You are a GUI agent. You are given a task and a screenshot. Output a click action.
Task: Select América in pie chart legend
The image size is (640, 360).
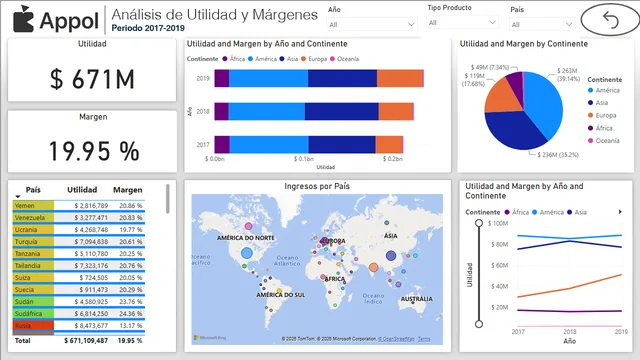pyautogui.click(x=604, y=90)
